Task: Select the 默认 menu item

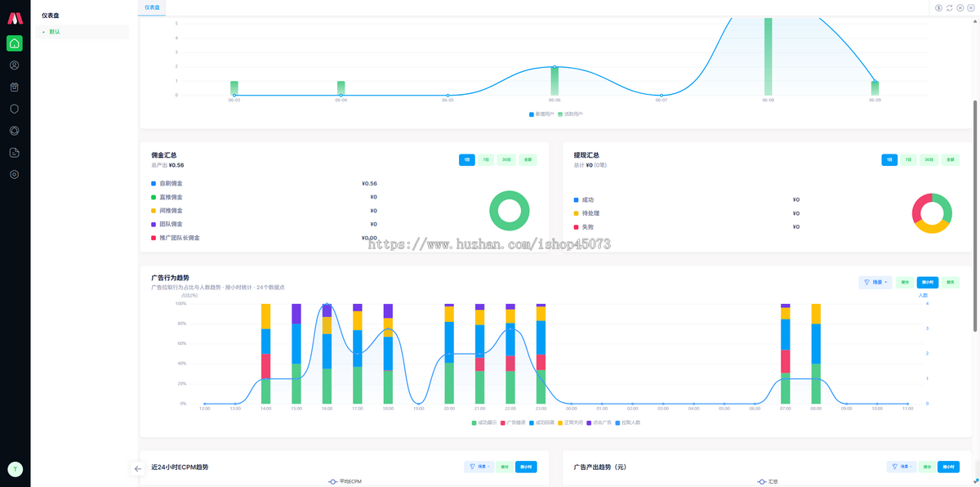Action: pyautogui.click(x=82, y=32)
